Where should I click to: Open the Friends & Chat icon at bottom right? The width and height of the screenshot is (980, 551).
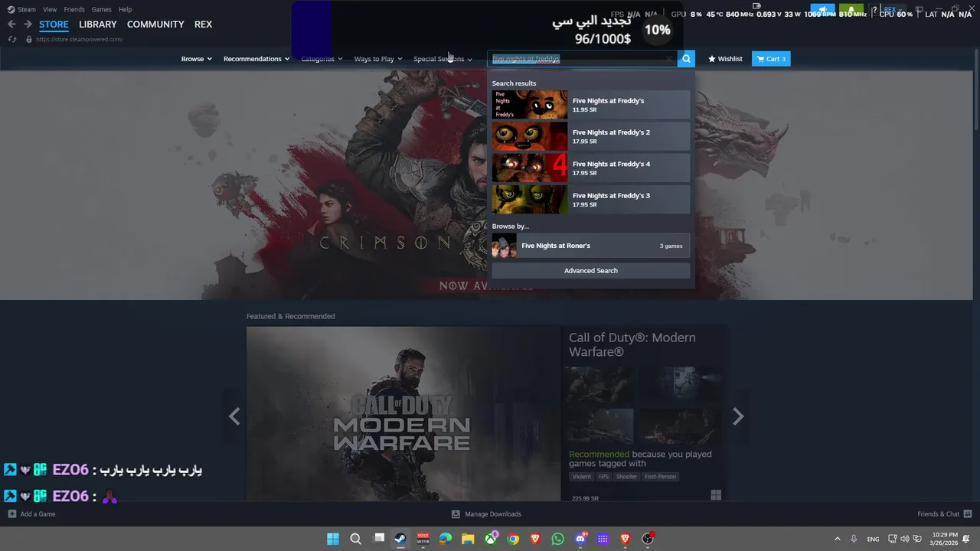click(x=968, y=514)
